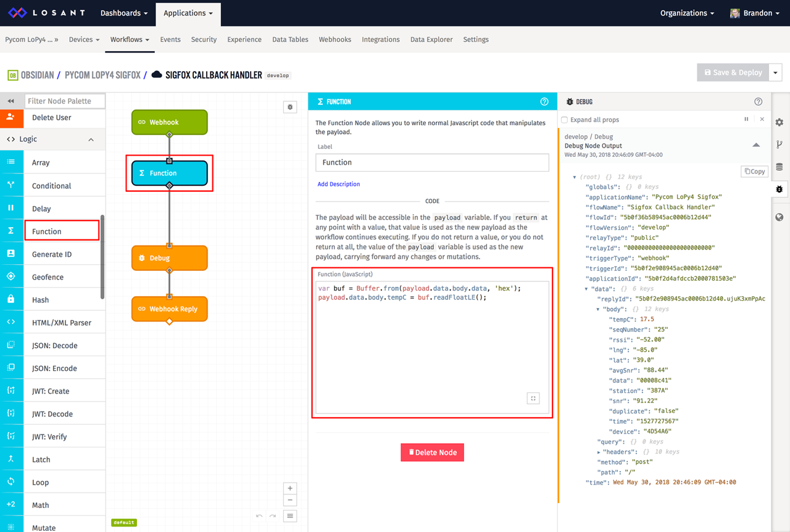This screenshot has height=532, width=790.
Task: Open the storage database icon tab
Action: pos(780,167)
